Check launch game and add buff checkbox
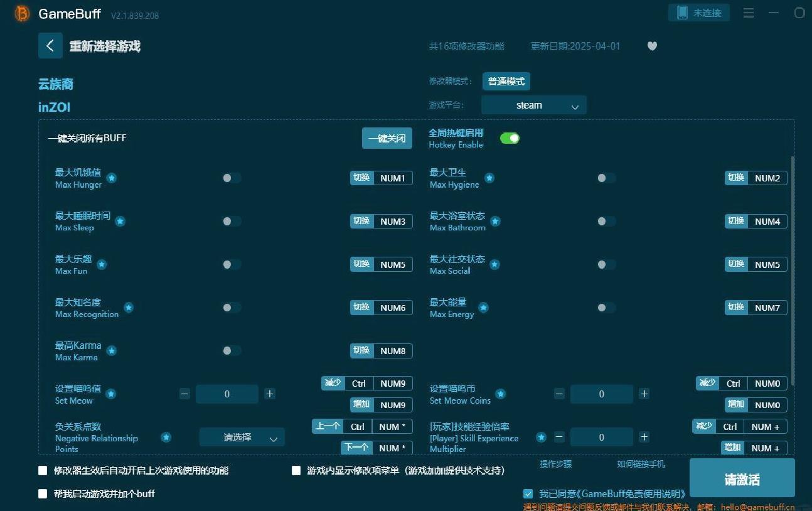 coord(43,494)
